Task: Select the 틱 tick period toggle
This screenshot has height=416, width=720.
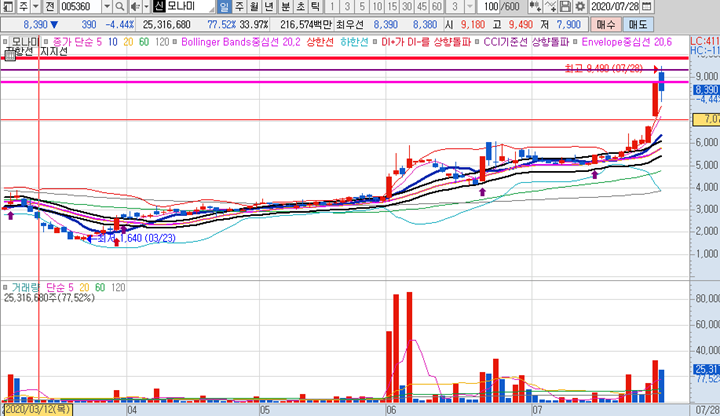Action: click(315, 6)
